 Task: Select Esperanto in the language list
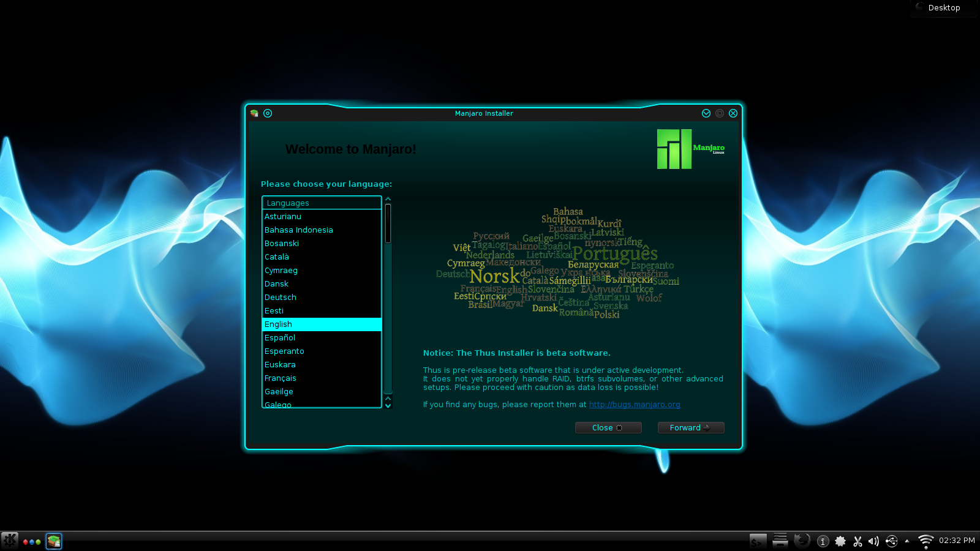322,351
